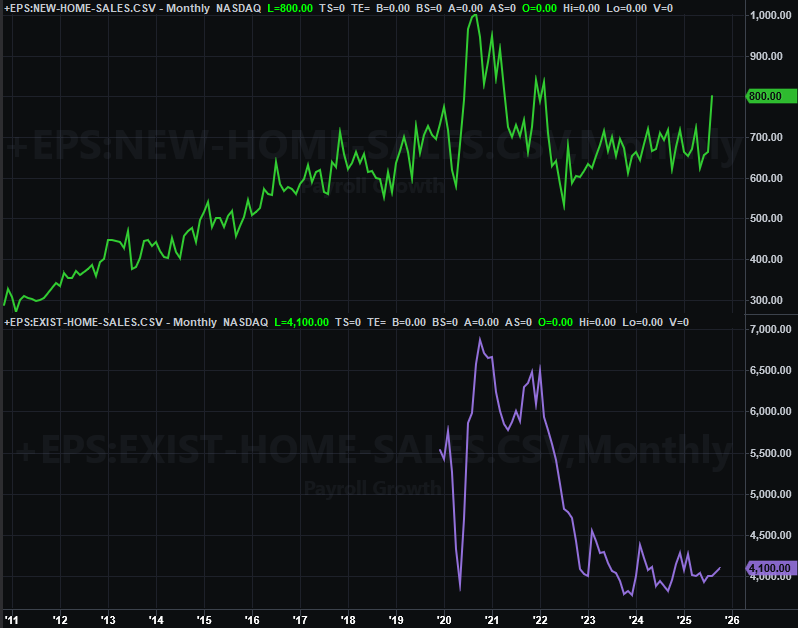Viewport: 798px width, 628px height.
Task: Click the '11 year label on time axis
Action: click(11, 617)
